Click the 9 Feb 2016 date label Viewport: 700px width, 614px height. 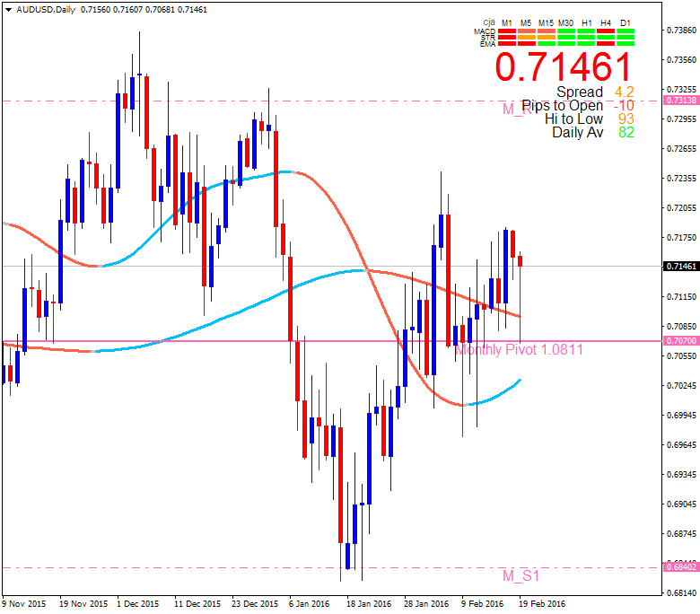pyautogui.click(x=482, y=604)
